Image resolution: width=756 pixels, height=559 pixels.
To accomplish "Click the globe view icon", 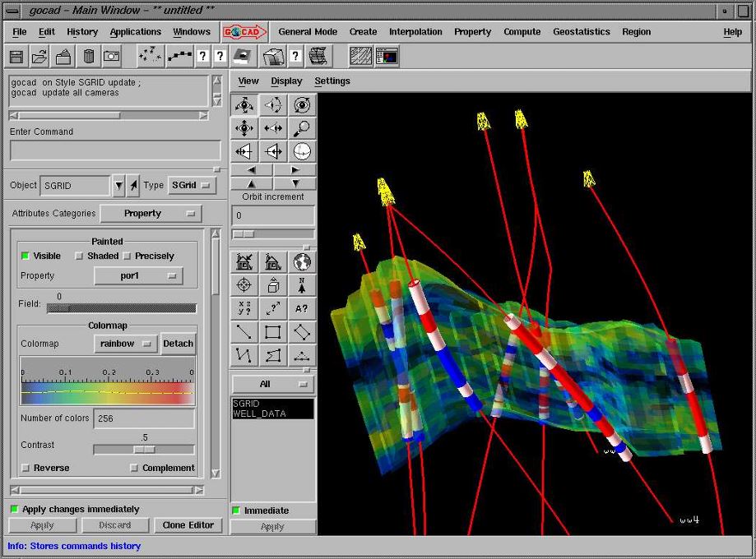I will pyautogui.click(x=302, y=262).
